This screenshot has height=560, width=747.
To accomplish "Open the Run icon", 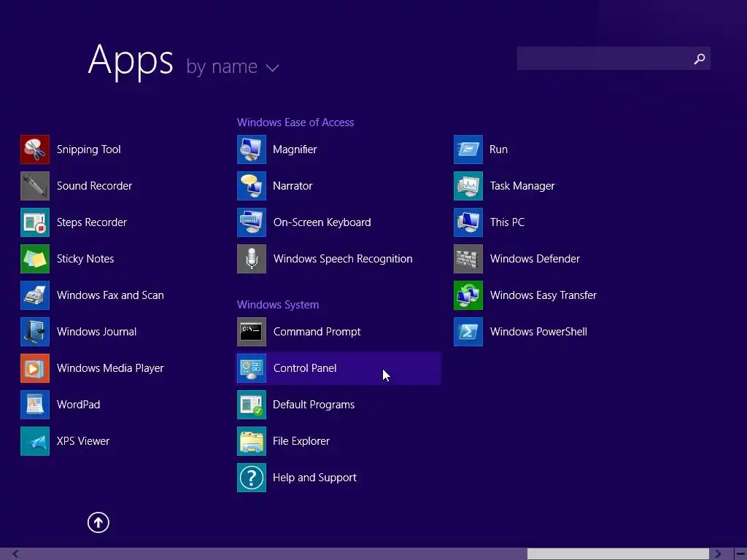I will pyautogui.click(x=468, y=149).
